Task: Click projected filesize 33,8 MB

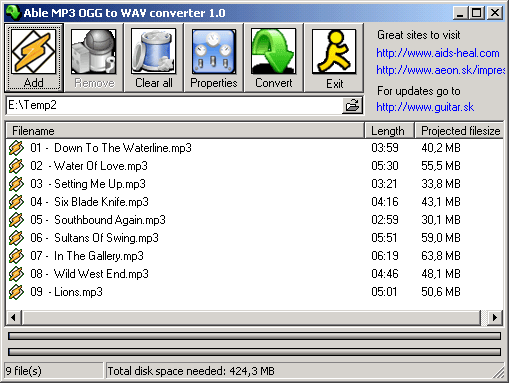Action: pyautogui.click(x=441, y=184)
